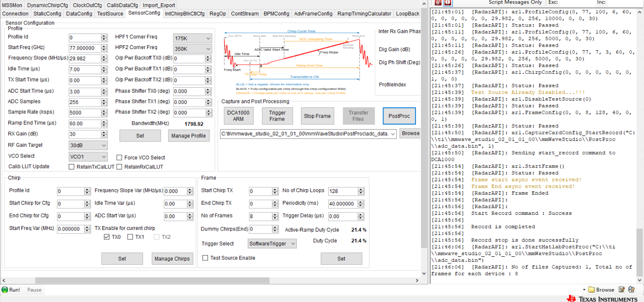Click the Phase Shifter TX0 stepper arrows
Image resolution: width=644 pixels, height=302 pixels.
208,91
